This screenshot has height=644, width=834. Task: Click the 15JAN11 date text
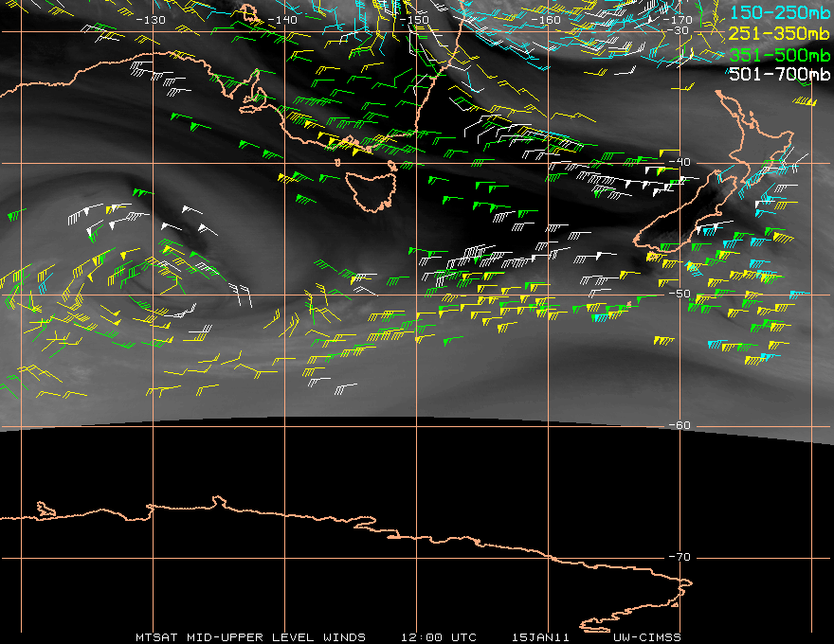(x=540, y=637)
